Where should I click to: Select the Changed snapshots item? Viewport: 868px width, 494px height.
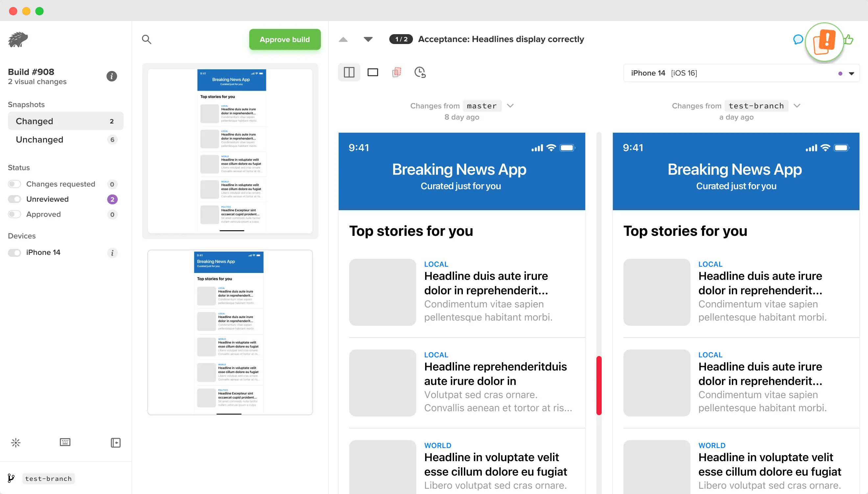[x=65, y=121]
